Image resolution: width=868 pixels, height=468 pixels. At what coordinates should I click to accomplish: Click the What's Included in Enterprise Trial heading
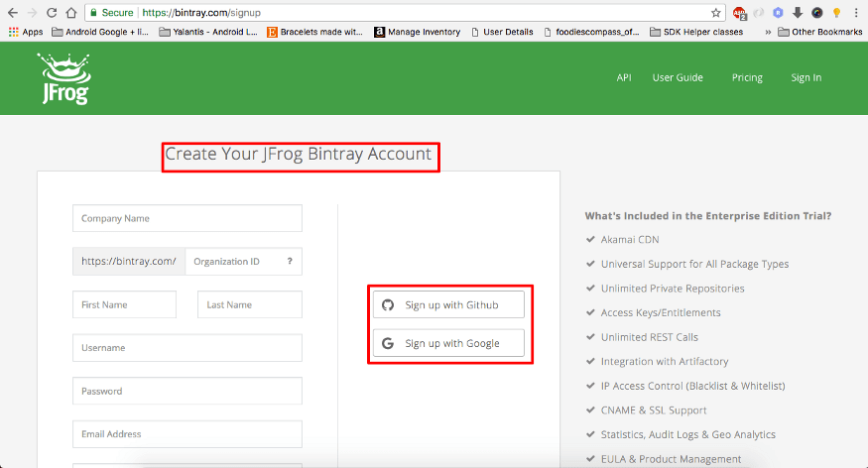pos(708,216)
